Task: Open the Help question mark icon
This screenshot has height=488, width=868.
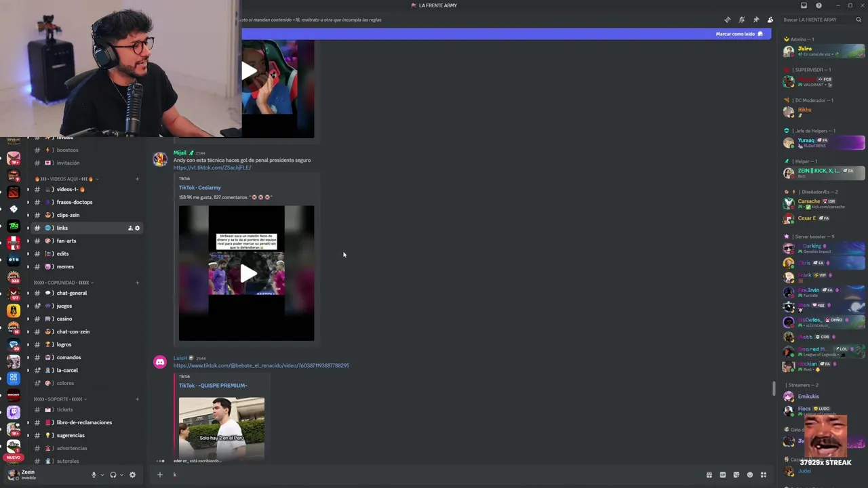Action: pos(818,5)
